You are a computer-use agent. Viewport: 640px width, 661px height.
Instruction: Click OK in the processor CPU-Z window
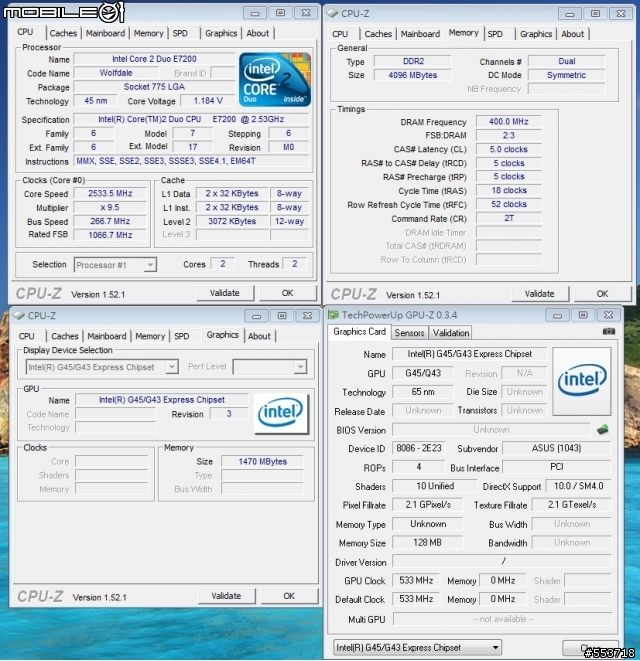[288, 293]
